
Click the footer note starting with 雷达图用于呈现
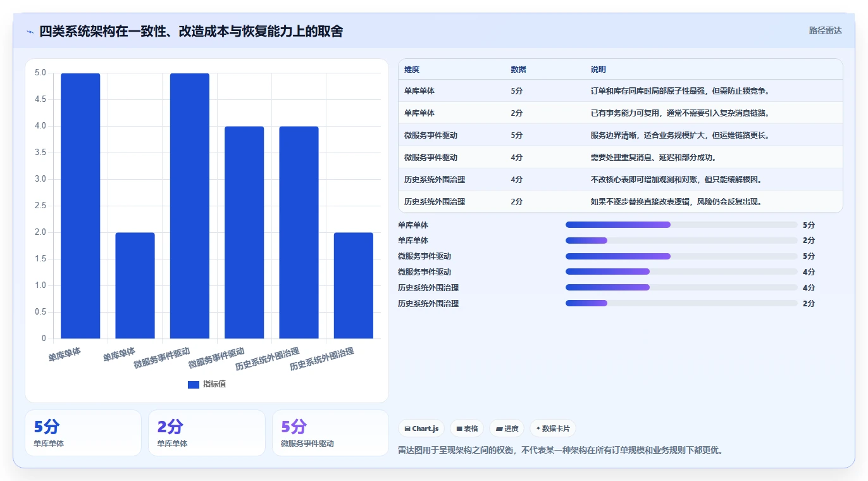561,451
